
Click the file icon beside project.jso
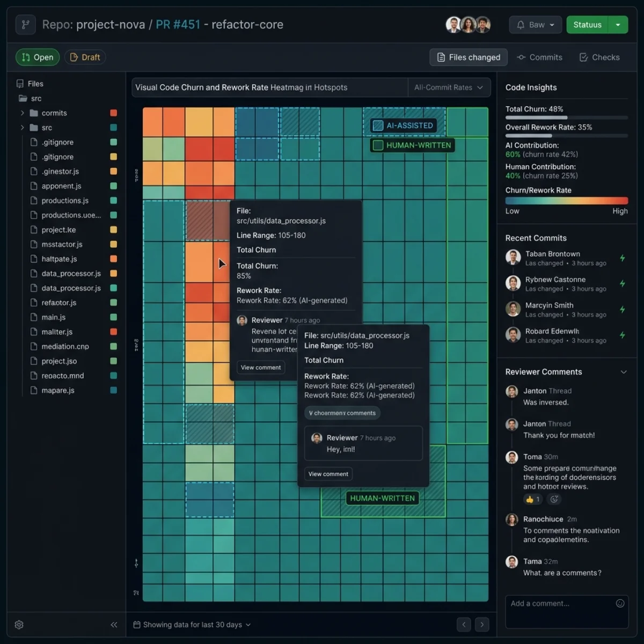(x=34, y=361)
